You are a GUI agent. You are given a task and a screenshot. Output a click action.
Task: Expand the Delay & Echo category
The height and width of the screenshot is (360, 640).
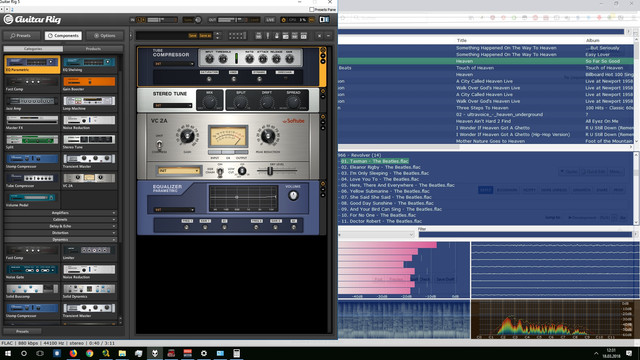[x=60, y=226]
